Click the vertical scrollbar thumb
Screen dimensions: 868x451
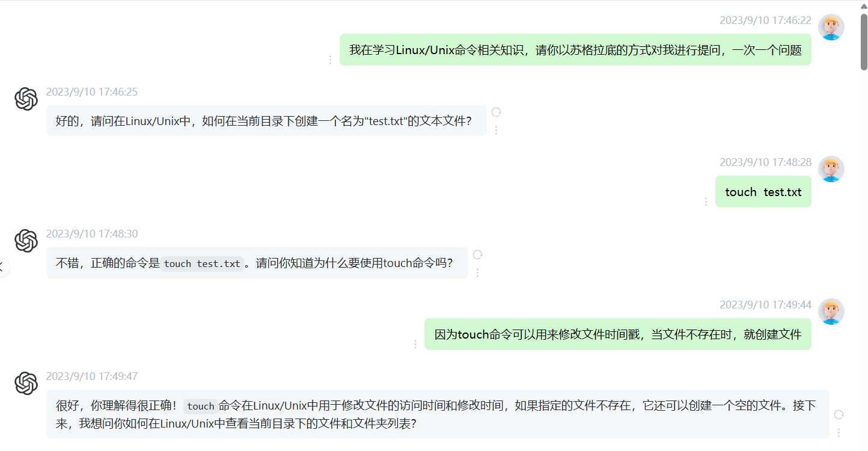point(864,41)
